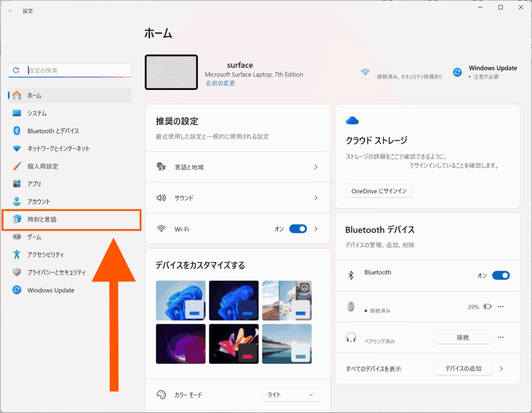Click the back arrow in the title bar
532x413 pixels.
[11, 11]
